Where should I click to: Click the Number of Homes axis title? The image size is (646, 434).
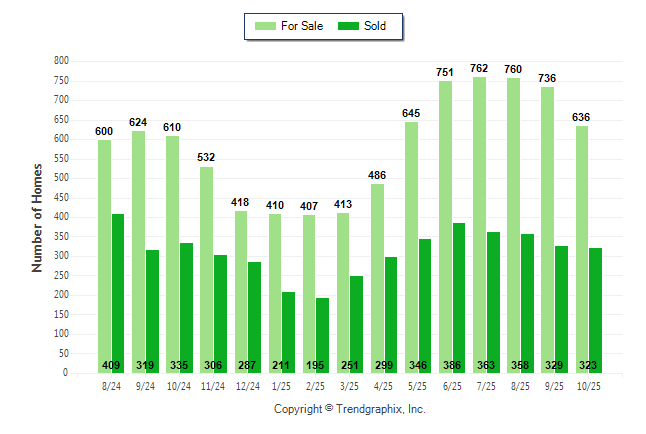point(37,217)
